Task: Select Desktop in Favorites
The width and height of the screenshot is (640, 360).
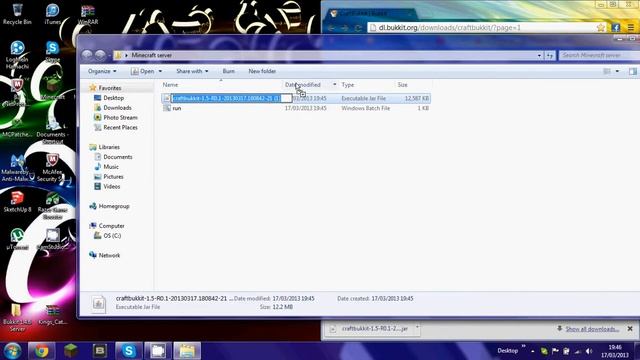Action: 113,98
